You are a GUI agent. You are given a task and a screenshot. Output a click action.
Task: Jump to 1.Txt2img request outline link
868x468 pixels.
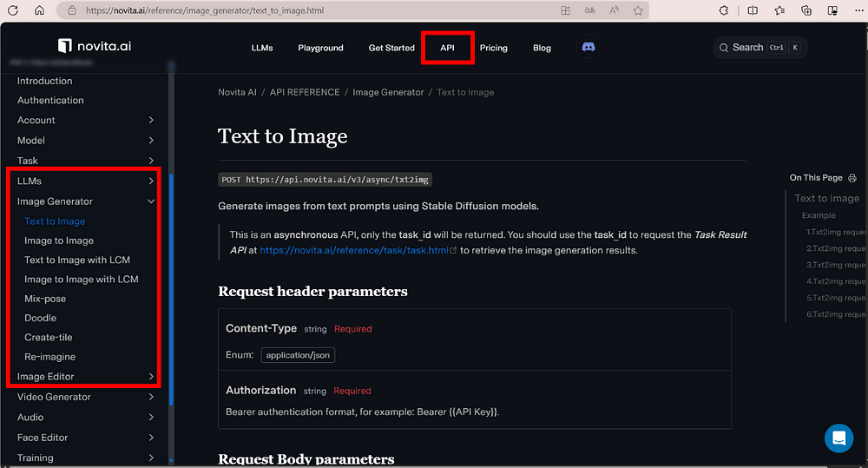[836, 232]
